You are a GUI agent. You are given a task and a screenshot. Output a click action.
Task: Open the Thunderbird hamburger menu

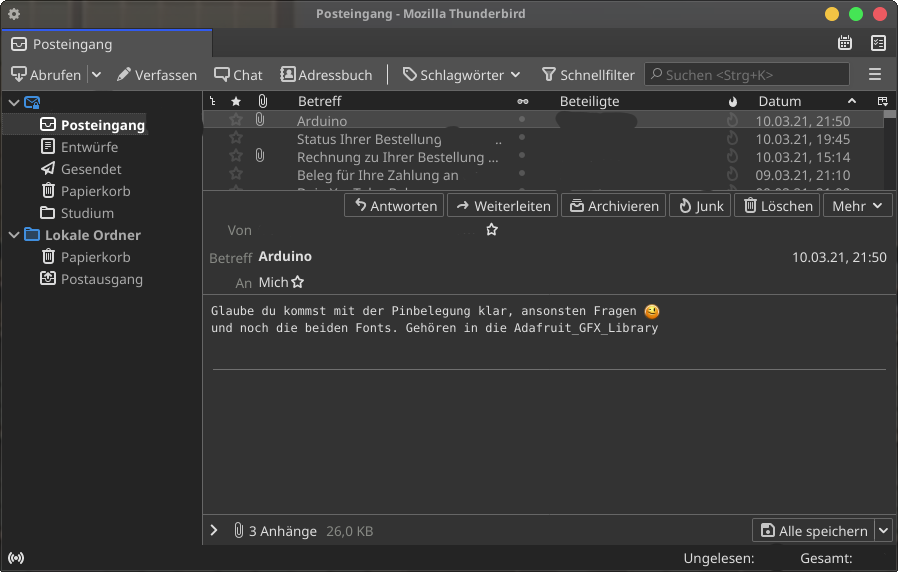coord(875,74)
